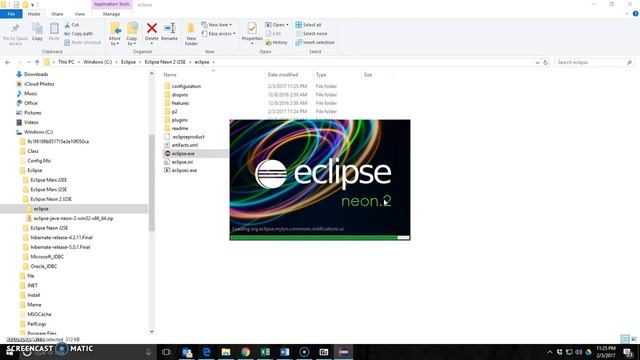This screenshot has height=360, width=640.
Task: Switch to the Home ribbon tab
Action: point(34,14)
